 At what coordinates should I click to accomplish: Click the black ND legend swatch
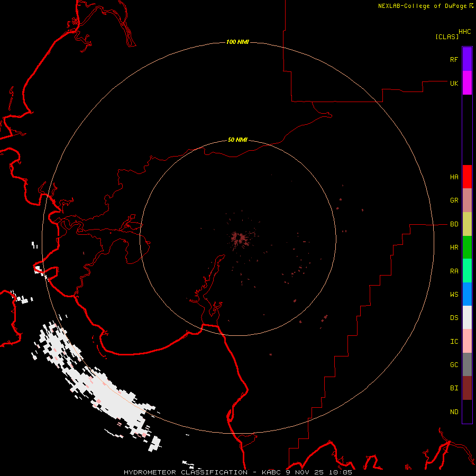[x=467, y=411]
